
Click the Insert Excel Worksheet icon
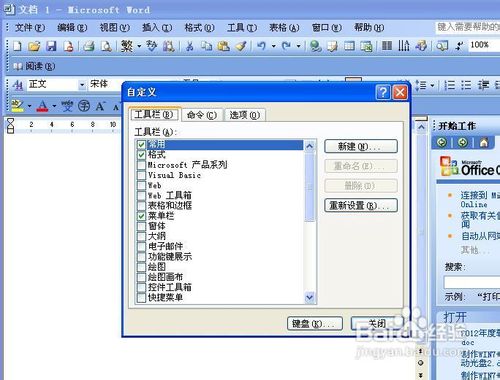coord(366,46)
